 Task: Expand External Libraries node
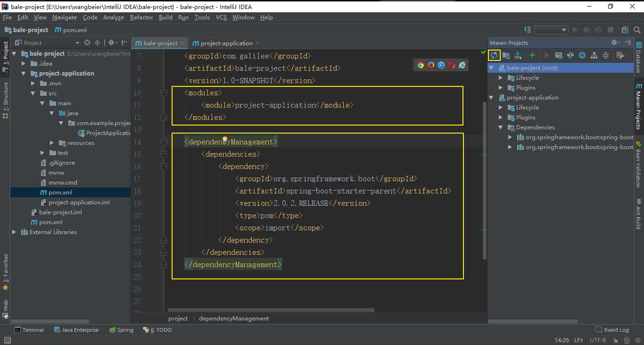14,232
